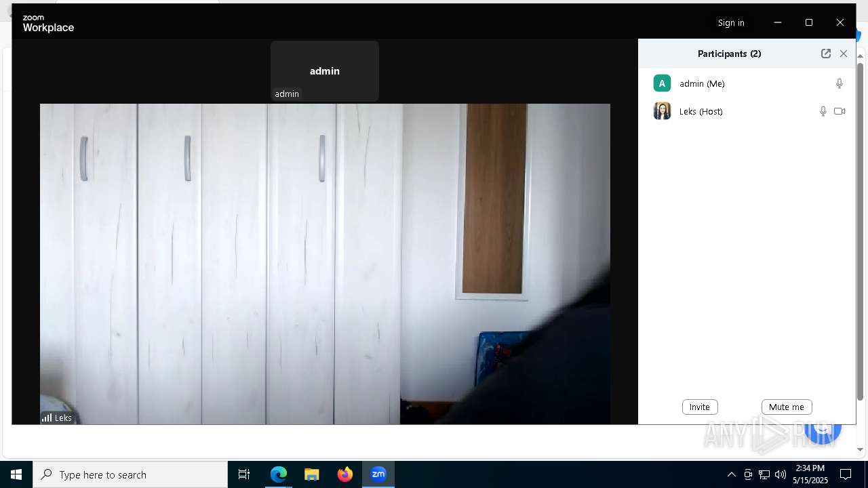
Task: Click the Sign in button
Action: tap(731, 22)
